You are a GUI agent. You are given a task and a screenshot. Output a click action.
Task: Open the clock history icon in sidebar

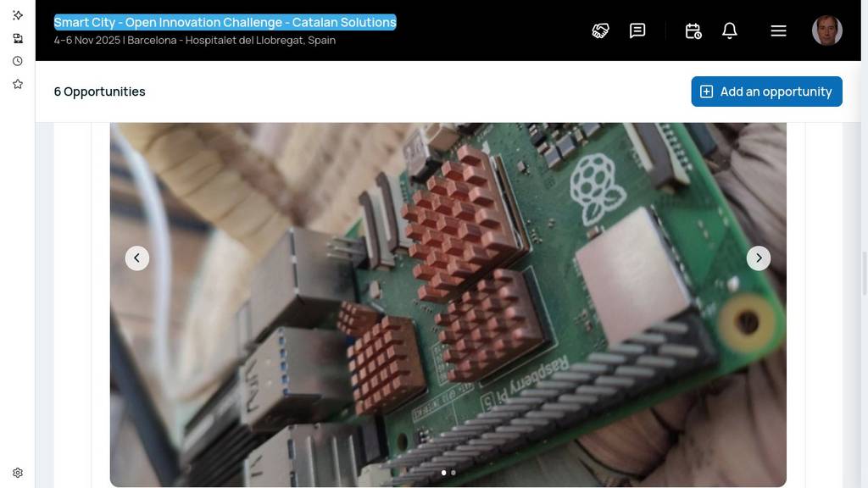coord(18,61)
